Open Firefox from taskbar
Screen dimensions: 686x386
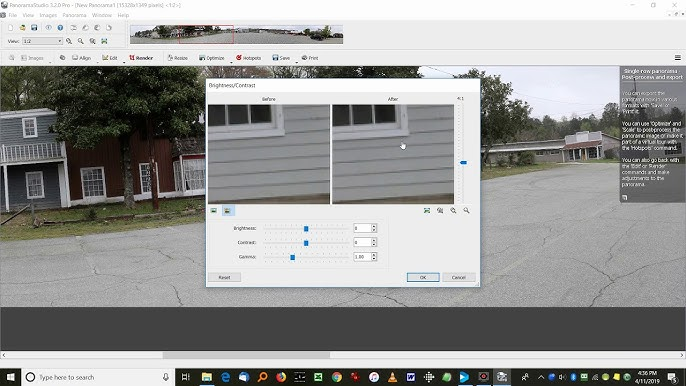tap(281, 377)
